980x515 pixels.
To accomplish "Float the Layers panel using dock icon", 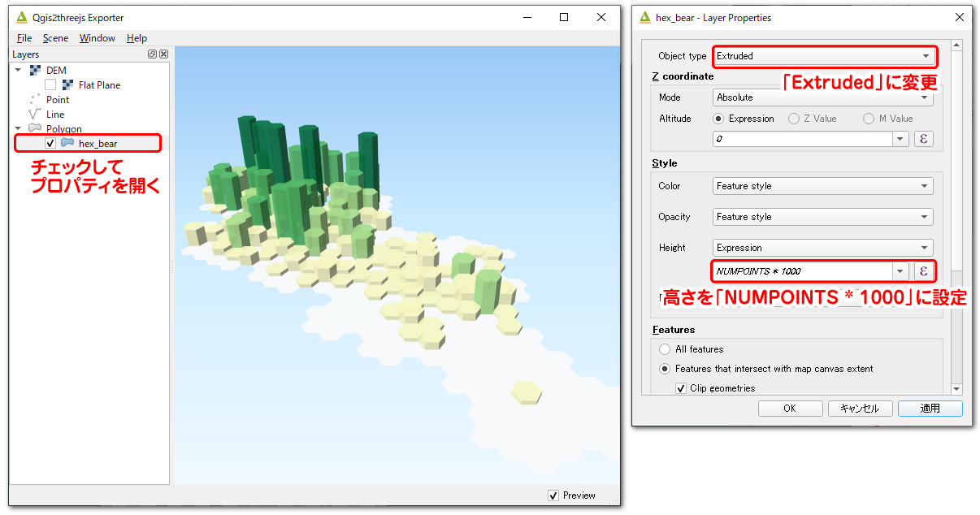I will [152, 54].
